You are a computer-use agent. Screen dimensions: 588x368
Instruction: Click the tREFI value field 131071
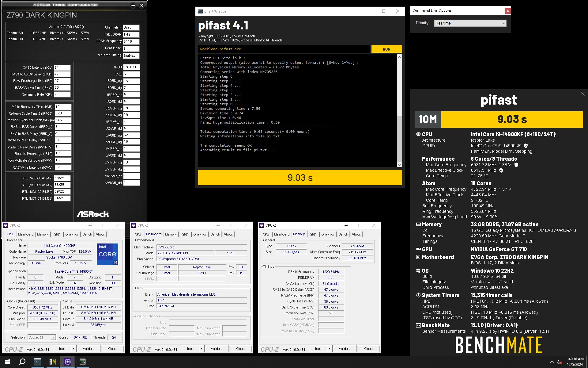tap(131, 67)
